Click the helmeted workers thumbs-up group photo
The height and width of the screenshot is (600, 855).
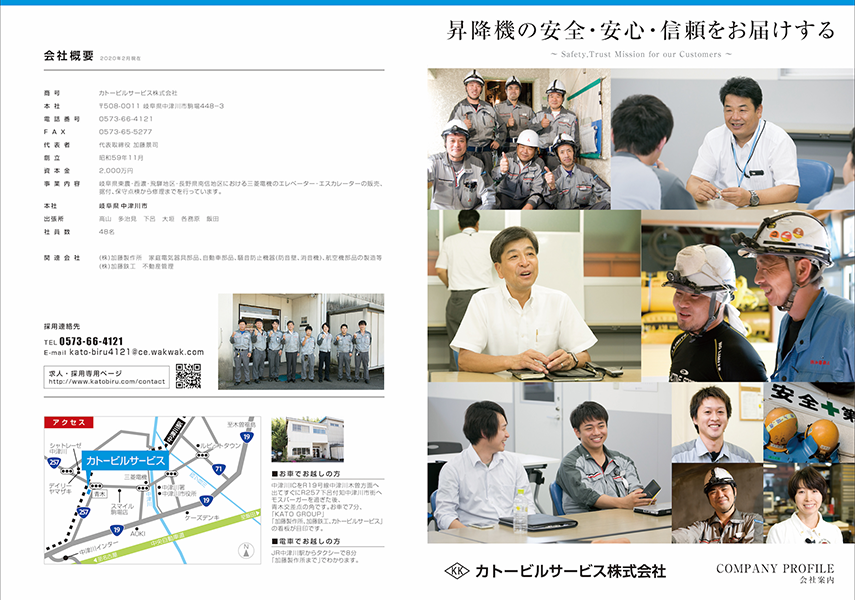519,139
